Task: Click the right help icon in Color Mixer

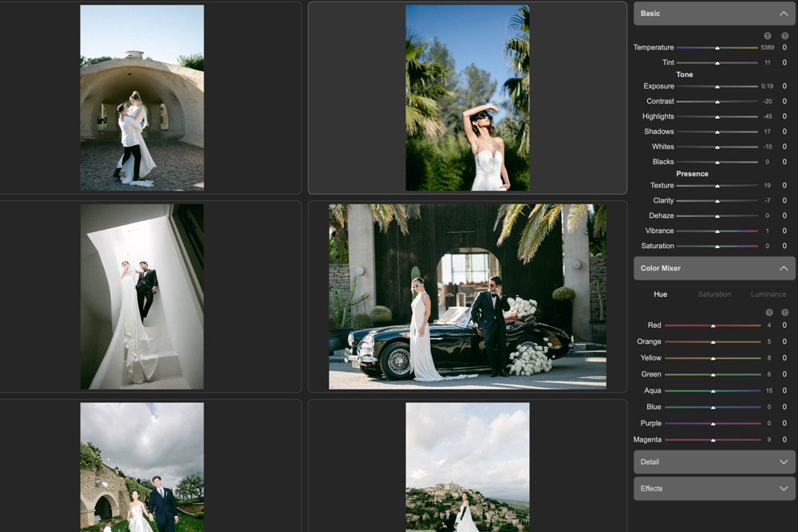Action: tap(785, 313)
